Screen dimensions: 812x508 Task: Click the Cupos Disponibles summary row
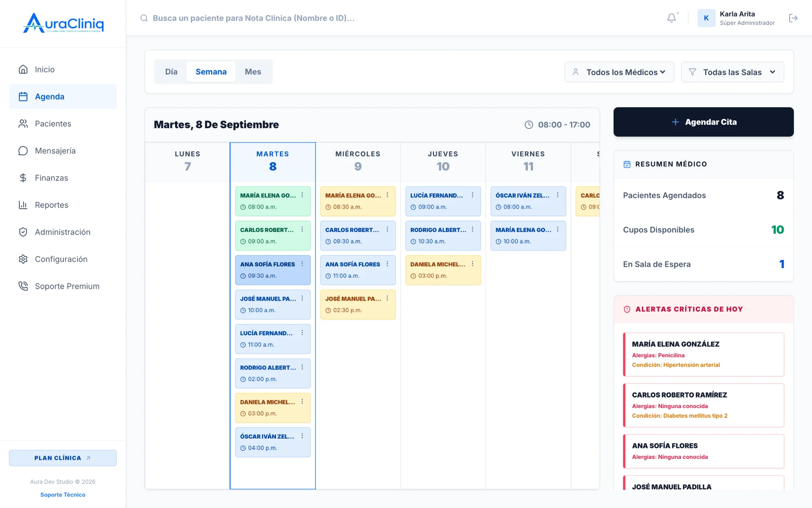703,230
